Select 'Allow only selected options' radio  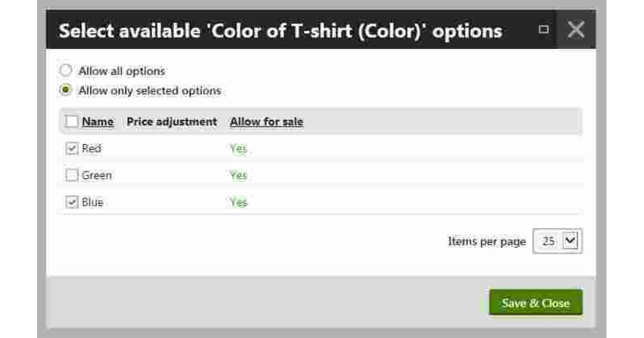pyautogui.click(x=65, y=90)
